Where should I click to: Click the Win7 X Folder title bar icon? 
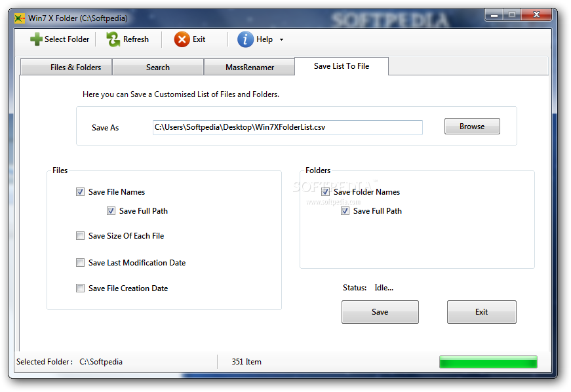coord(20,18)
